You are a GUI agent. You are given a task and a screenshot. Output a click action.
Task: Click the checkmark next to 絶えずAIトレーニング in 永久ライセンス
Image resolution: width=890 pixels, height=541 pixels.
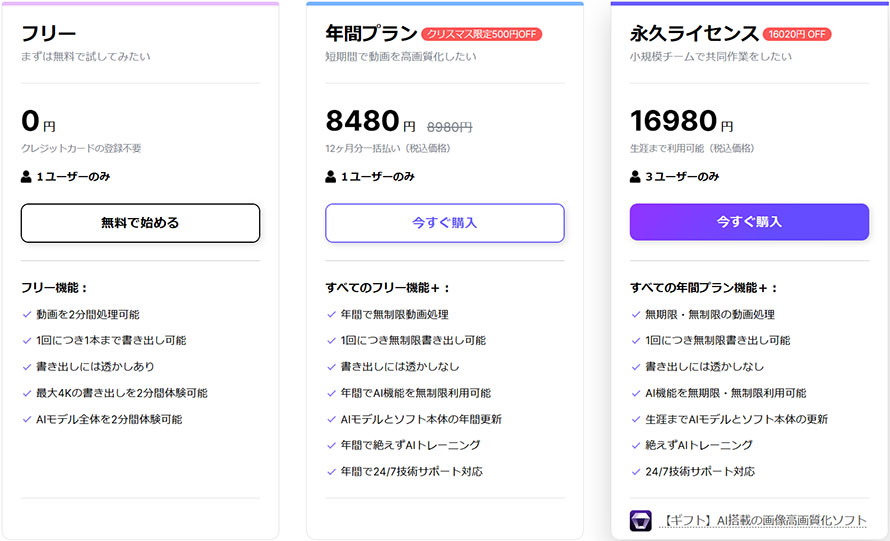click(636, 445)
